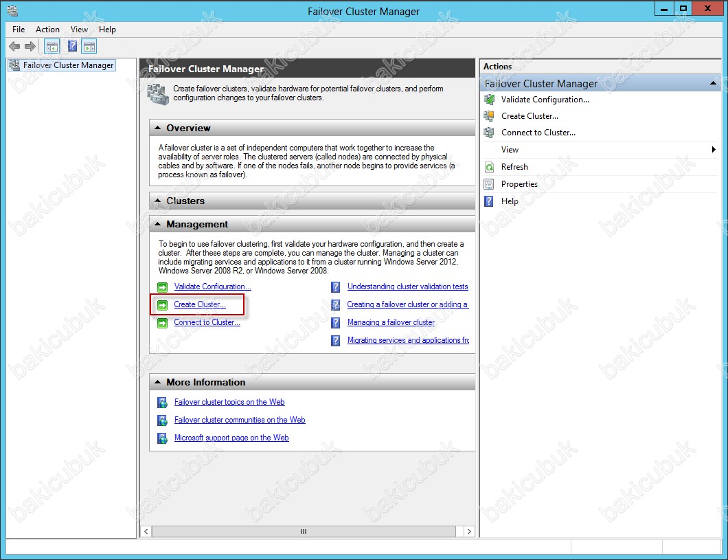
Task: Click help icon beside Creating a failover cluster
Action: [x=336, y=305]
